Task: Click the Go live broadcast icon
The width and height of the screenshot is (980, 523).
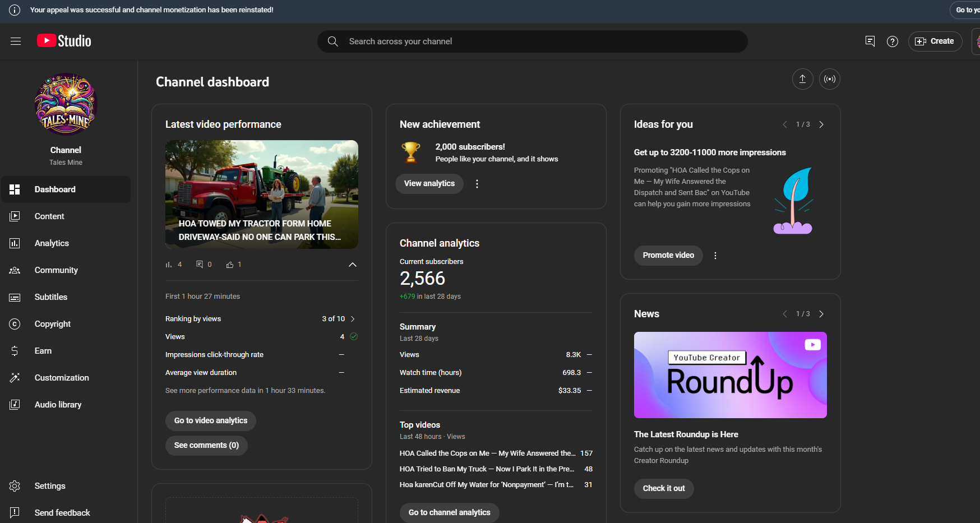Action: click(830, 79)
